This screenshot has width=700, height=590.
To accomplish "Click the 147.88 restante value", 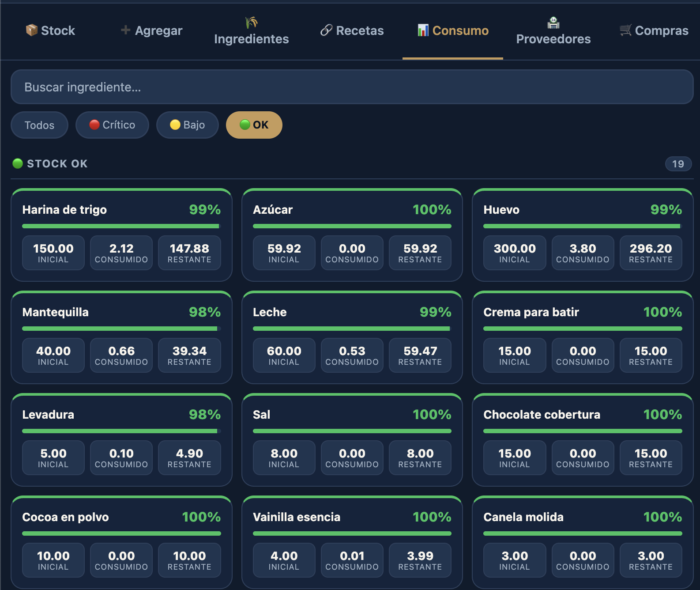I will [189, 249].
